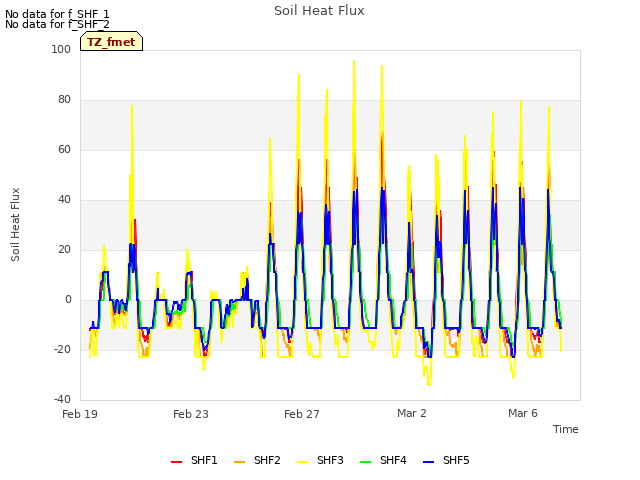Click the yellow SHF3 legend color marker
The image size is (640, 480).
302,462
